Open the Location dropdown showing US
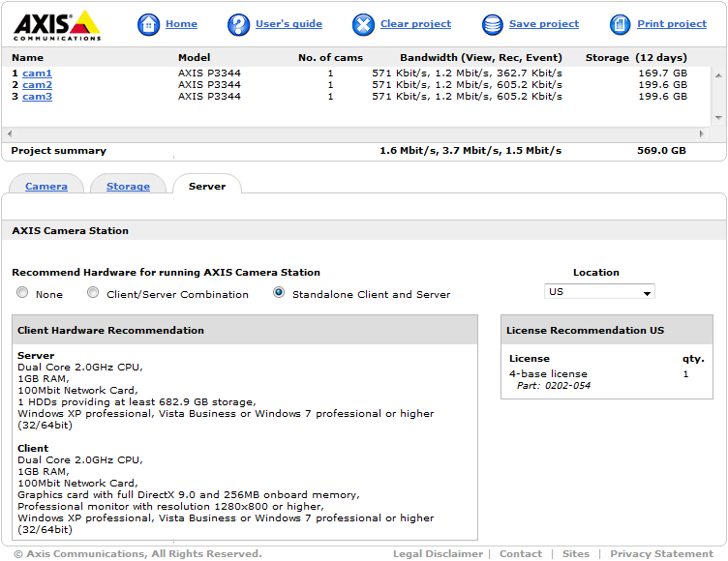 (599, 292)
